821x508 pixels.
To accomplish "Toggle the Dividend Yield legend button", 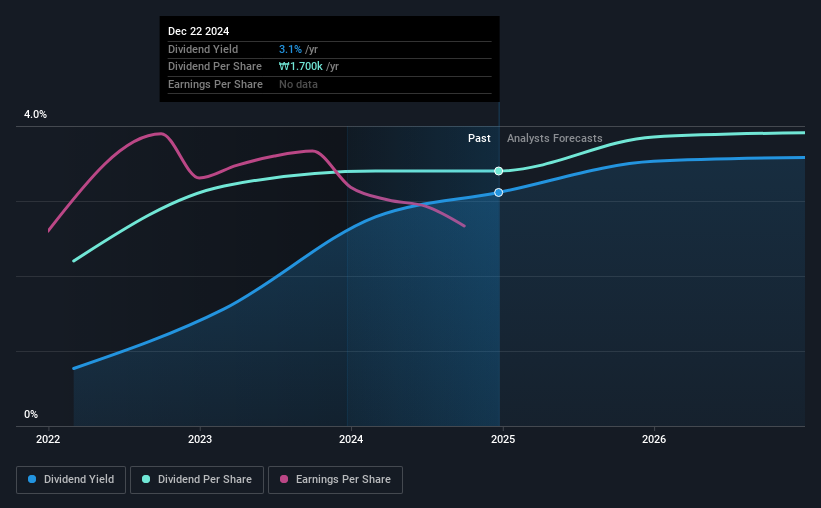I will [71, 479].
